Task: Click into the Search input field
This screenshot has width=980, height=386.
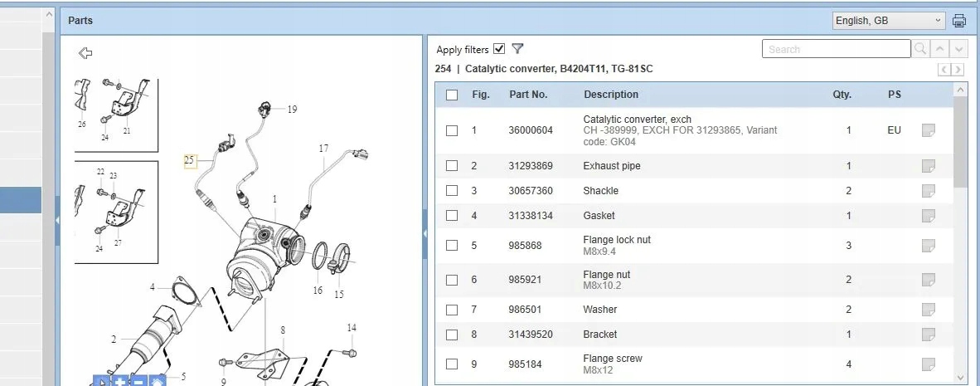Action: coord(837,49)
